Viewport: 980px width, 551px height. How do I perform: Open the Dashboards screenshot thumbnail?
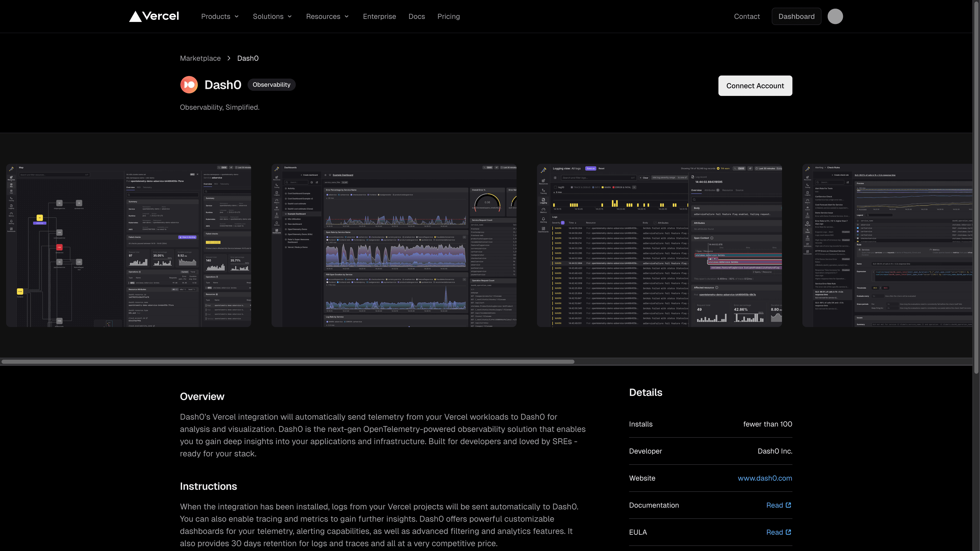(394, 245)
